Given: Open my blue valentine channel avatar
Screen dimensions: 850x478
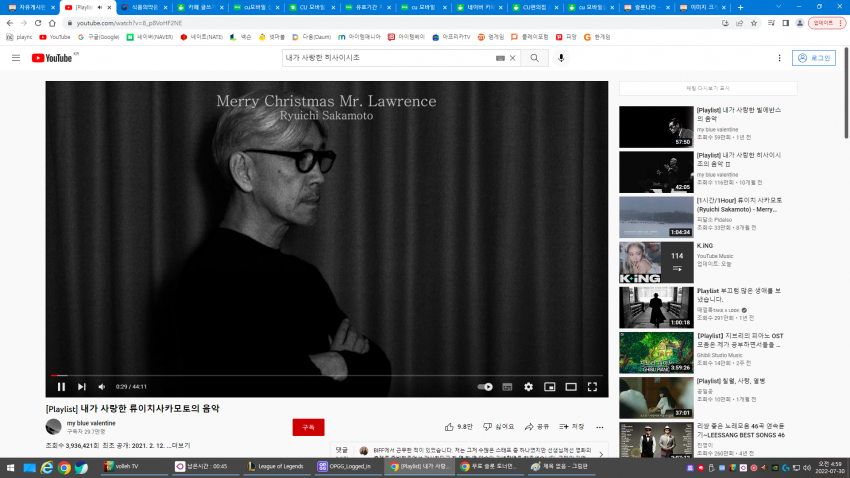Looking at the screenshot, I should (x=53, y=427).
